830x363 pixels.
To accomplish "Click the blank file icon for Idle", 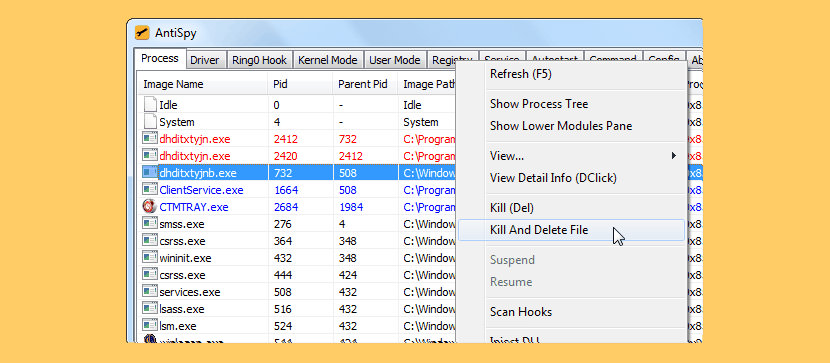I will [150, 105].
